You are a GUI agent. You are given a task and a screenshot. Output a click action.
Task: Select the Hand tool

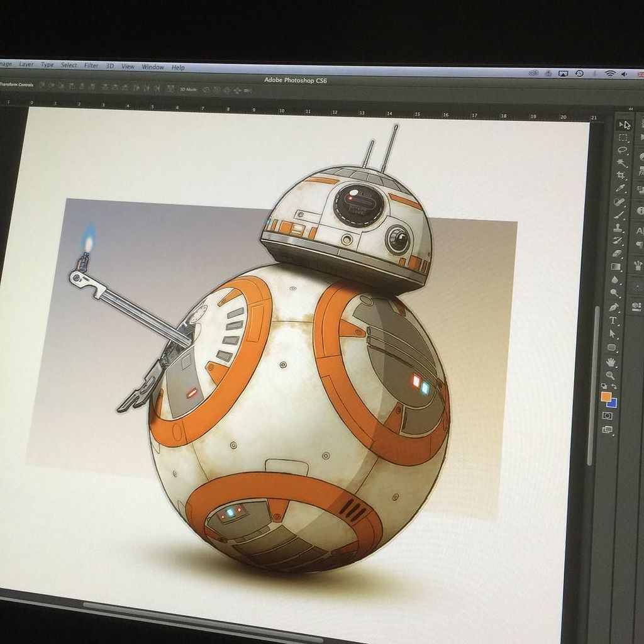click(611, 362)
